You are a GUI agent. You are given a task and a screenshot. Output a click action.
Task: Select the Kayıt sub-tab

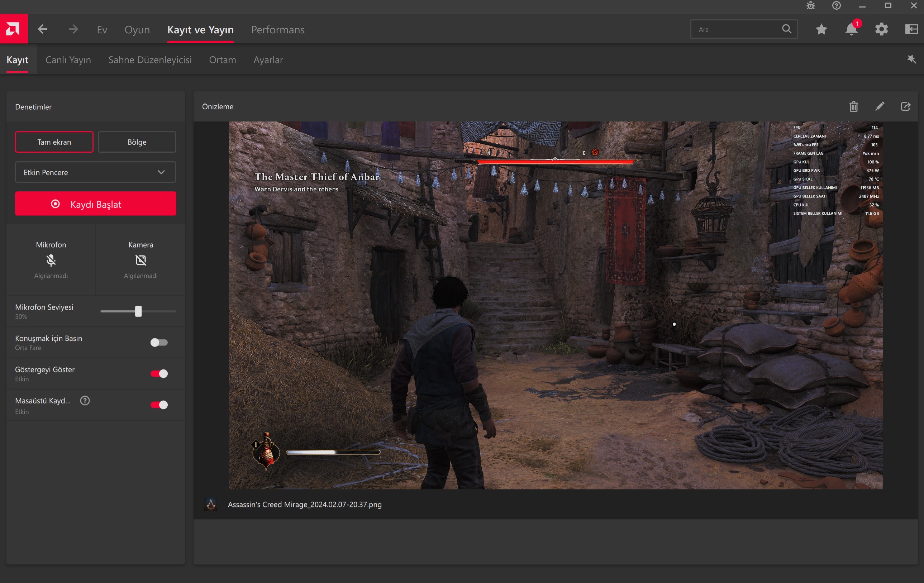[18, 60]
